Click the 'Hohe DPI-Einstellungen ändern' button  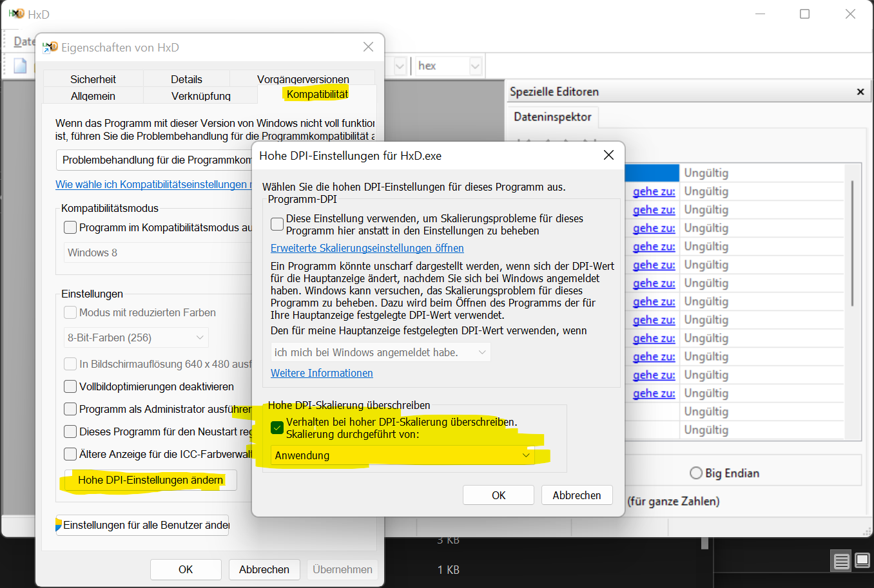150,480
